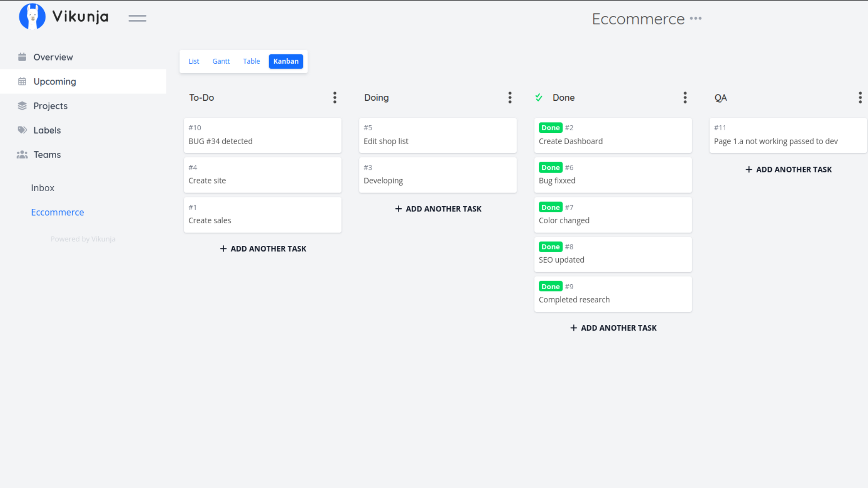Click the Teams people icon

click(22, 155)
